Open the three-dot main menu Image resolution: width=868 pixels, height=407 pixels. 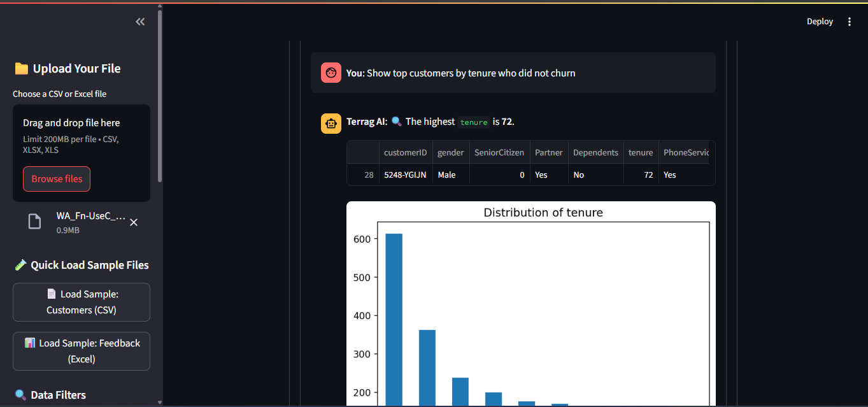849,22
